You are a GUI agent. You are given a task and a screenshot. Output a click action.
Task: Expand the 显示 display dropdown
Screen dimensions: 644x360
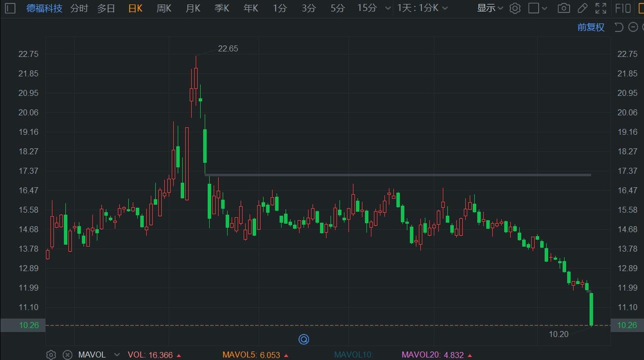click(x=490, y=8)
